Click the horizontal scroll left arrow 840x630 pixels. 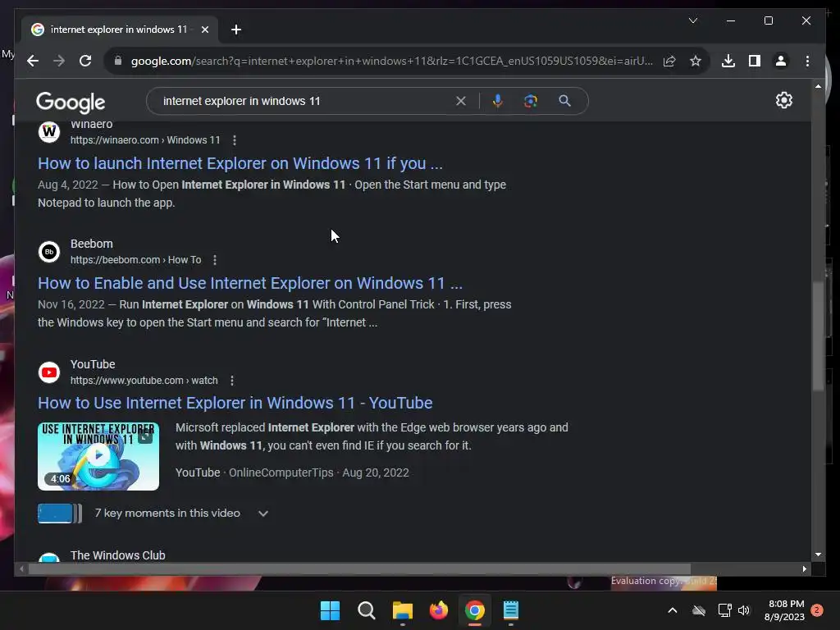(21, 569)
